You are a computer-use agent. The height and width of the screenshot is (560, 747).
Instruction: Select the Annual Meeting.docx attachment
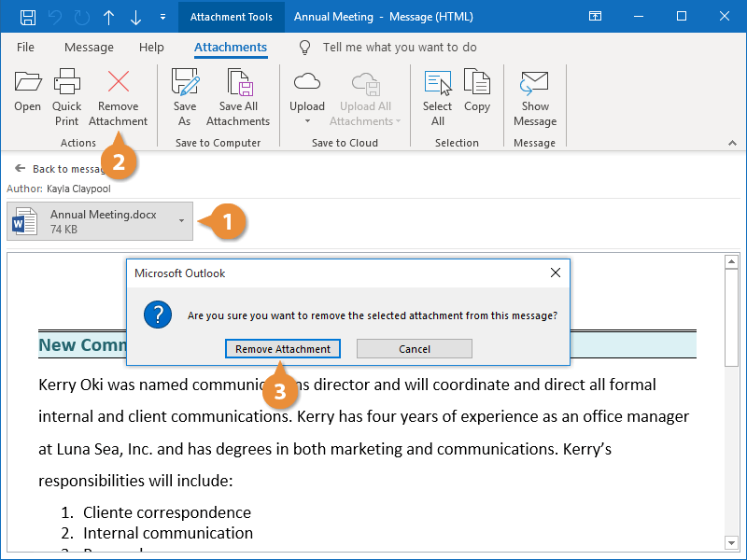[100, 221]
